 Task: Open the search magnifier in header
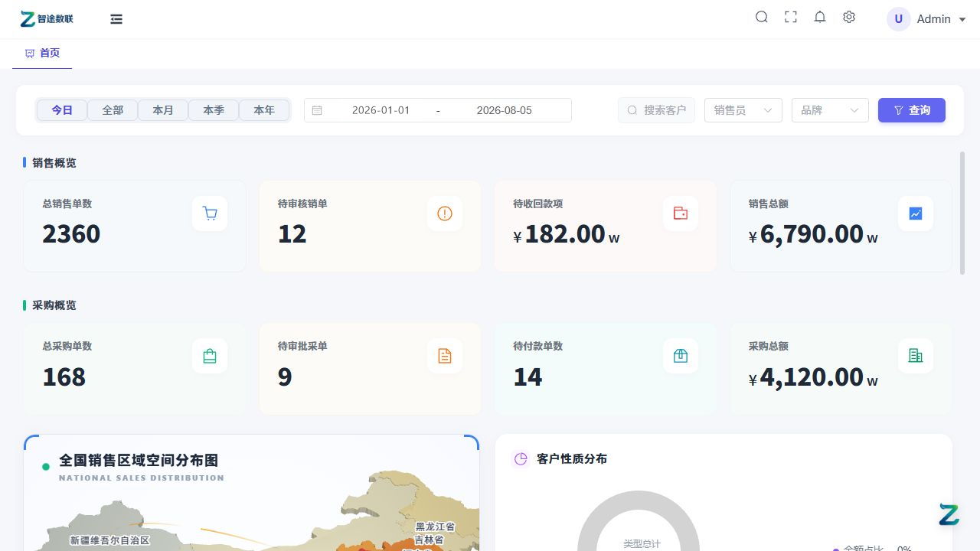tap(762, 17)
